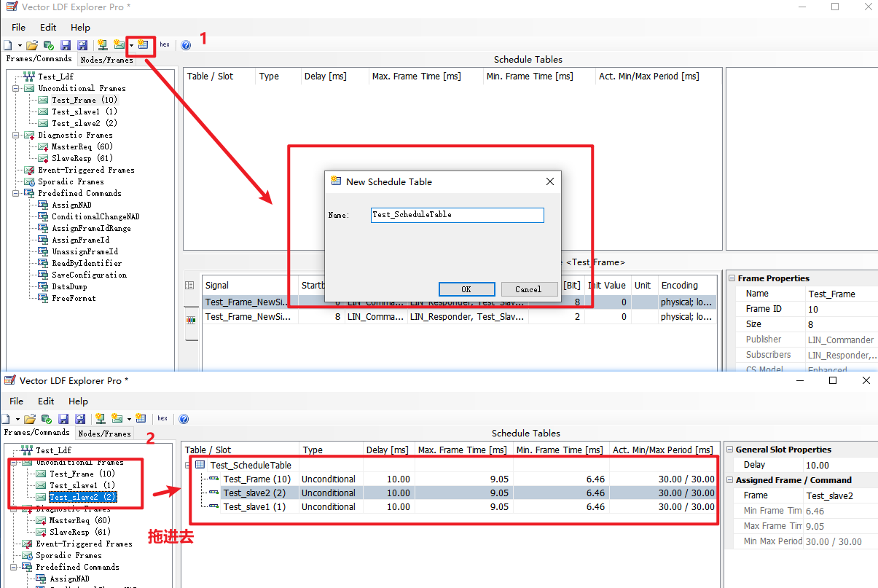The width and height of the screenshot is (878, 588).
Task: Click the New Node icon in lower window toolbar
Action: click(x=100, y=419)
